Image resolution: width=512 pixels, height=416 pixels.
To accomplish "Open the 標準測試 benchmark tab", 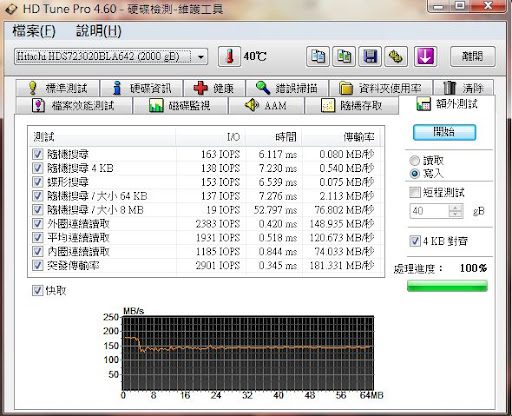I will coord(58,88).
